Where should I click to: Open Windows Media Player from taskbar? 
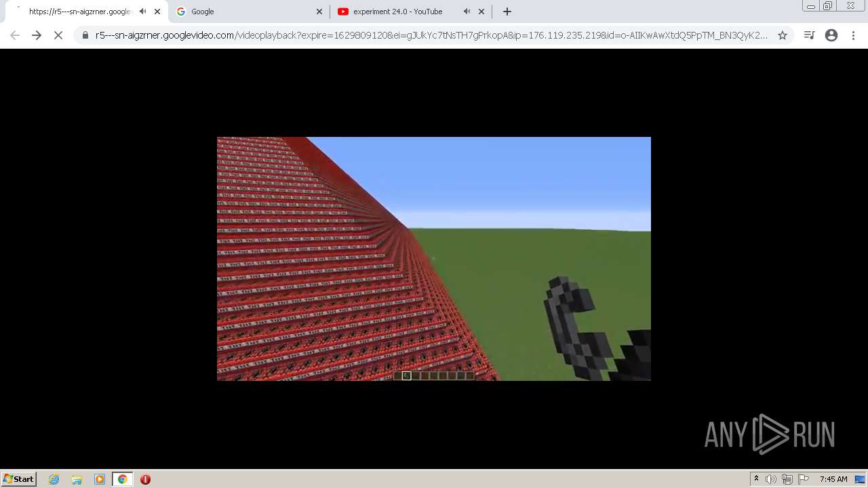(x=100, y=479)
